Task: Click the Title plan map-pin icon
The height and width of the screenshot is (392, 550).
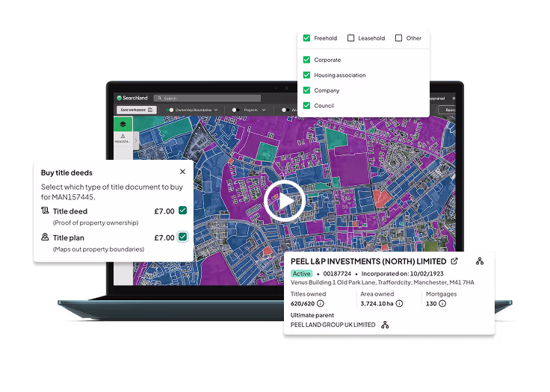Action: (x=45, y=237)
